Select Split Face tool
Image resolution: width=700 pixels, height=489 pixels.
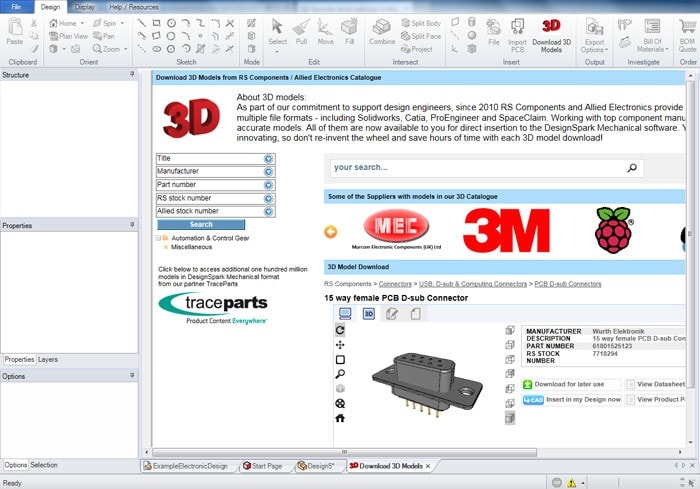point(421,36)
